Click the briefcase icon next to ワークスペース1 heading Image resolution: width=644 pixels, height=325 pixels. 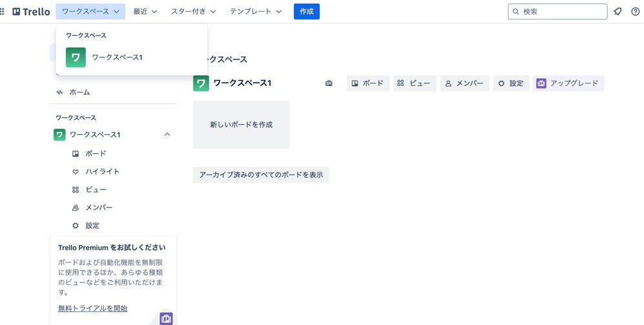(328, 83)
